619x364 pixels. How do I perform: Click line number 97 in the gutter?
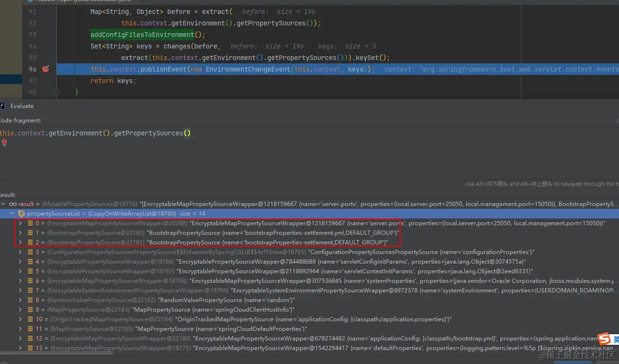pos(32,81)
